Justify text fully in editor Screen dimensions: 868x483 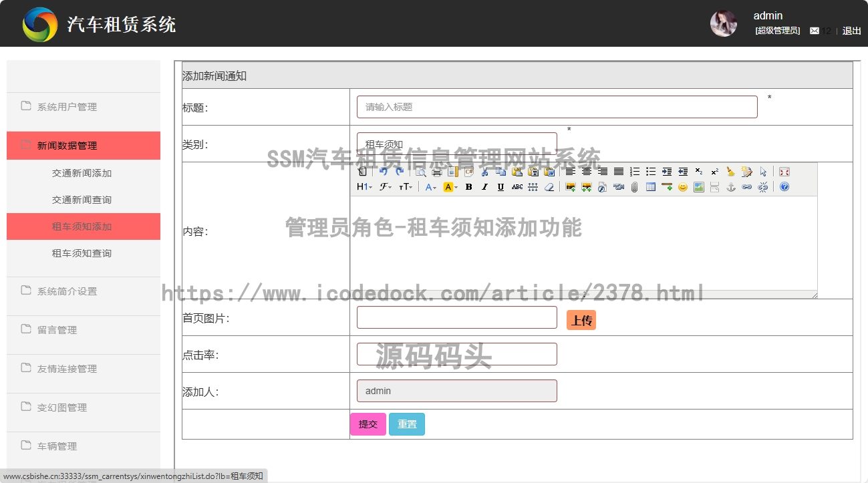pos(619,172)
